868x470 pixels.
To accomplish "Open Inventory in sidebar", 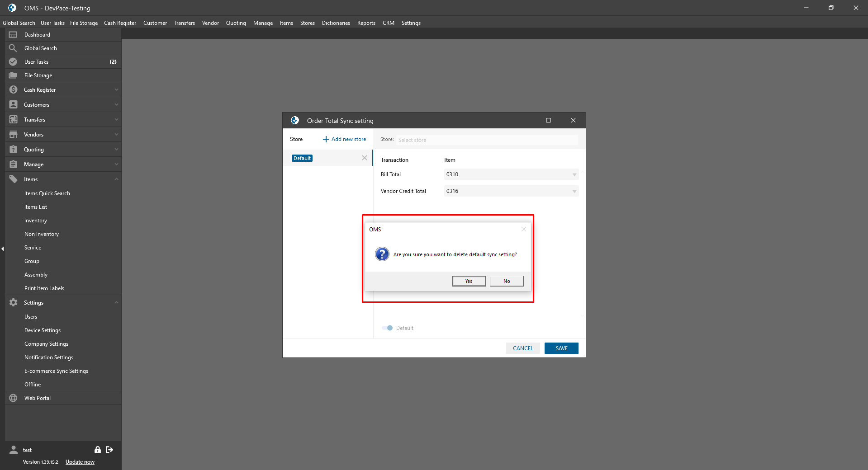I will coord(36,221).
